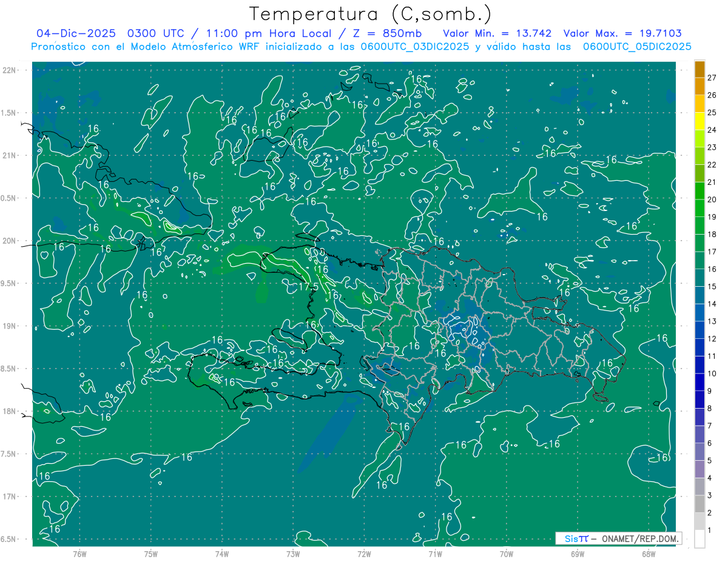The image size is (728, 562).
Task: Click the "72W" longitude label
Action: 364,554
